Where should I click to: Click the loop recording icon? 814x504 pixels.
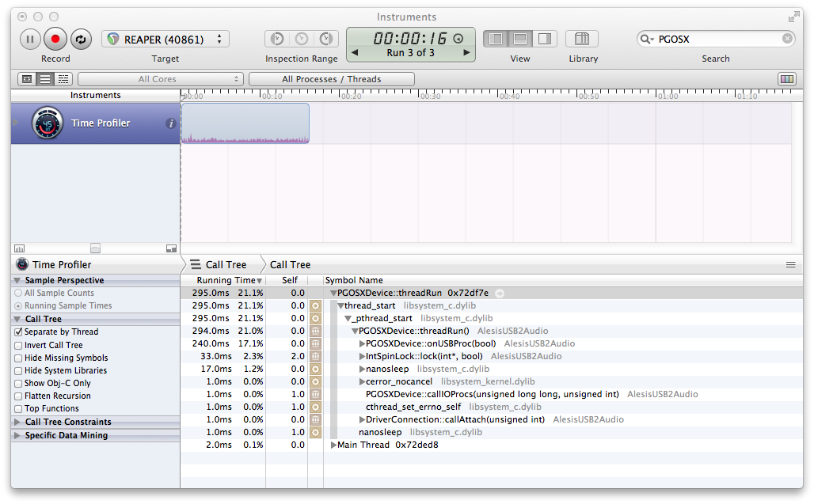tap(81, 39)
